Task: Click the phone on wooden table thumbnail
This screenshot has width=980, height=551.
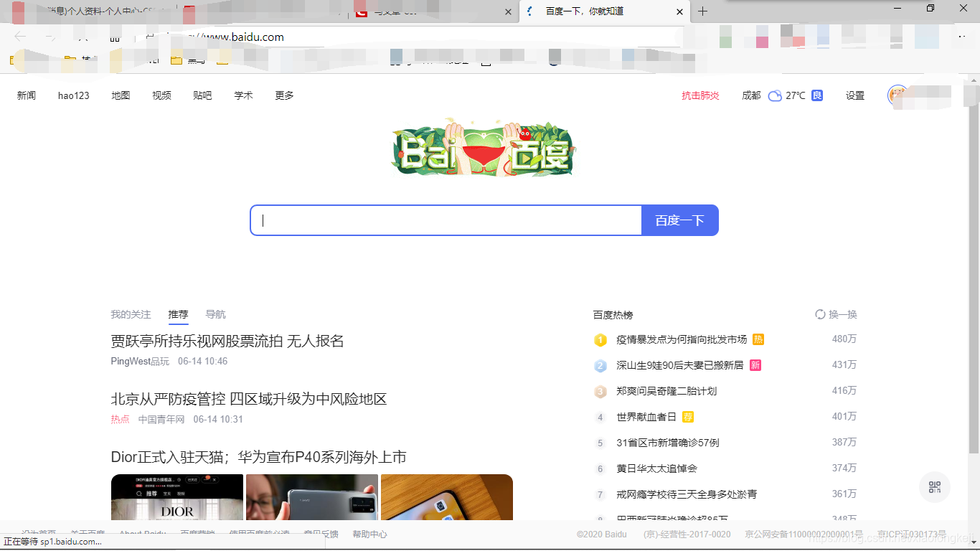Action: tap(447, 497)
